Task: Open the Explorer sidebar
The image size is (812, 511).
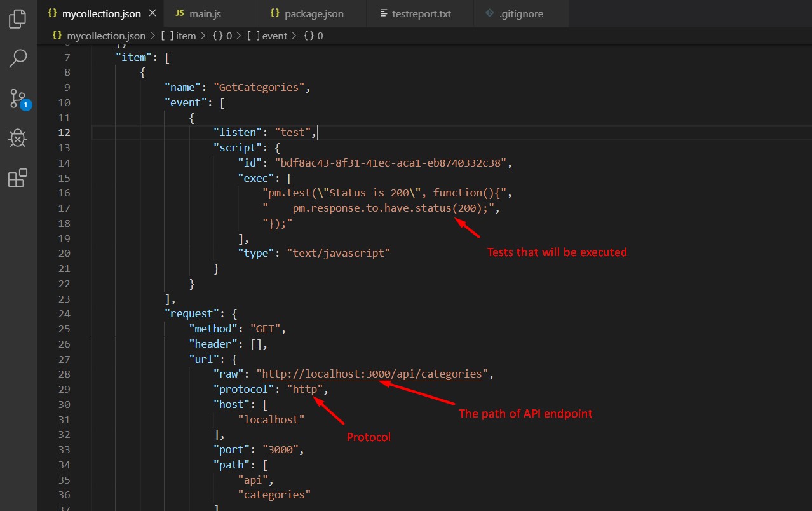Action: point(17,18)
